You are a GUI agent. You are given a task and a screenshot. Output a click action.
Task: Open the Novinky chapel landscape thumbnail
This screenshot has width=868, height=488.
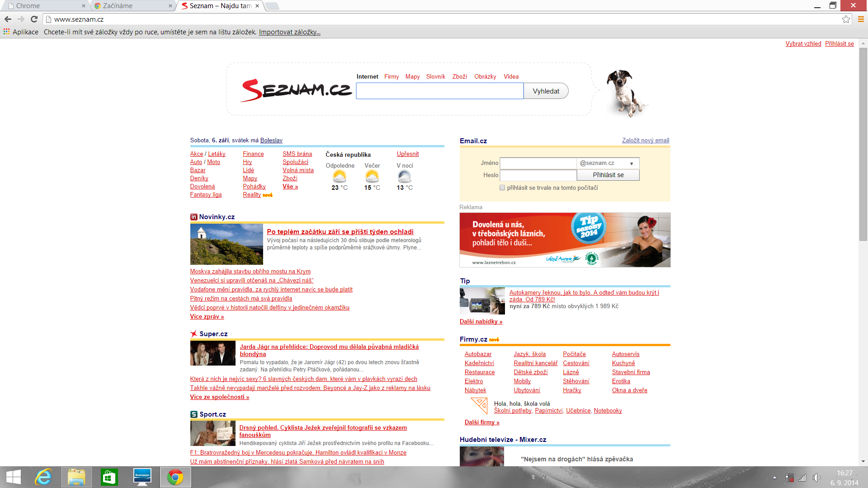click(226, 244)
